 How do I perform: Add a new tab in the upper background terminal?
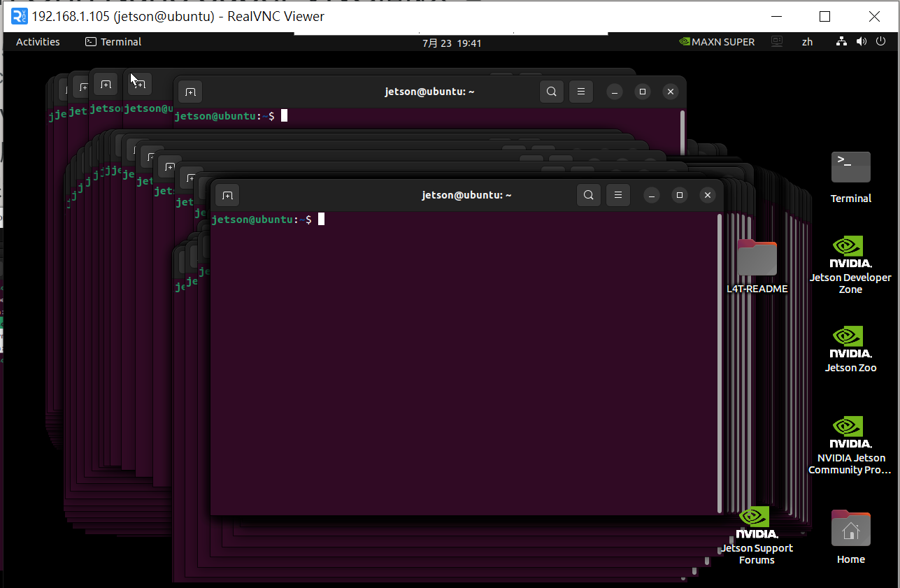click(x=190, y=92)
